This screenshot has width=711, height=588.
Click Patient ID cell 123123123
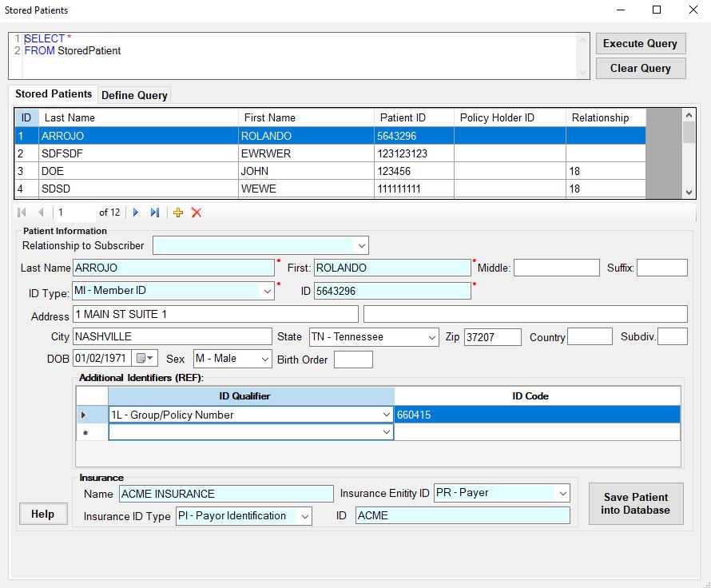point(414,153)
